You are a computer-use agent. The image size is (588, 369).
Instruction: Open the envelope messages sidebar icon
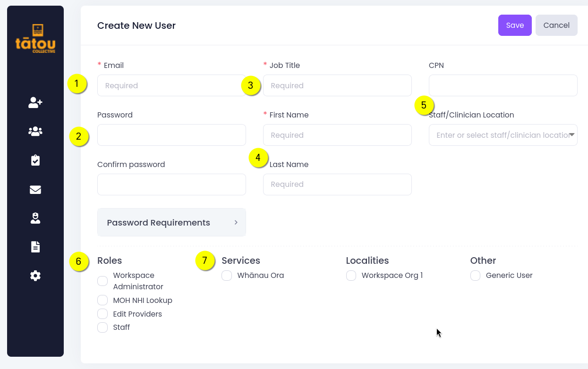35,189
